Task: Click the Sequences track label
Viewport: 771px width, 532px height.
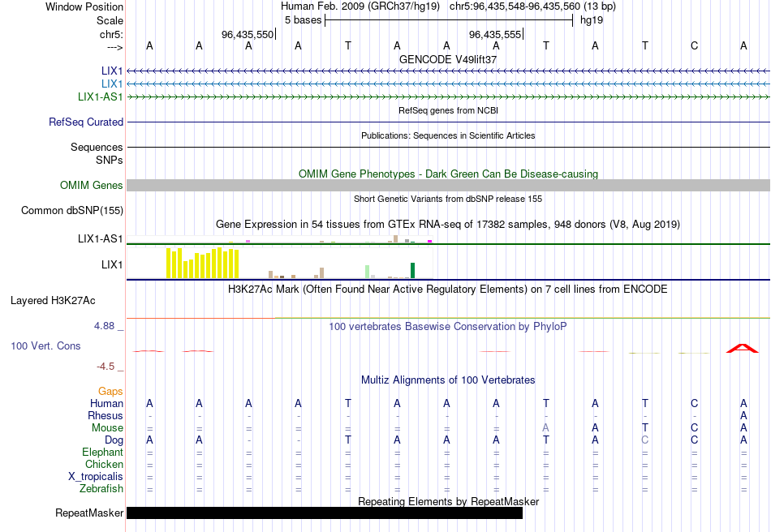Action: tap(97, 147)
